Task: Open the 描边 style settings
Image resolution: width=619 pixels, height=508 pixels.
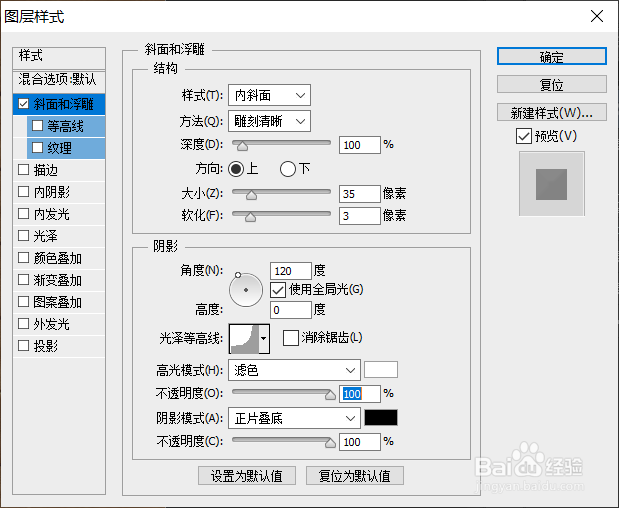Action: click(59, 170)
